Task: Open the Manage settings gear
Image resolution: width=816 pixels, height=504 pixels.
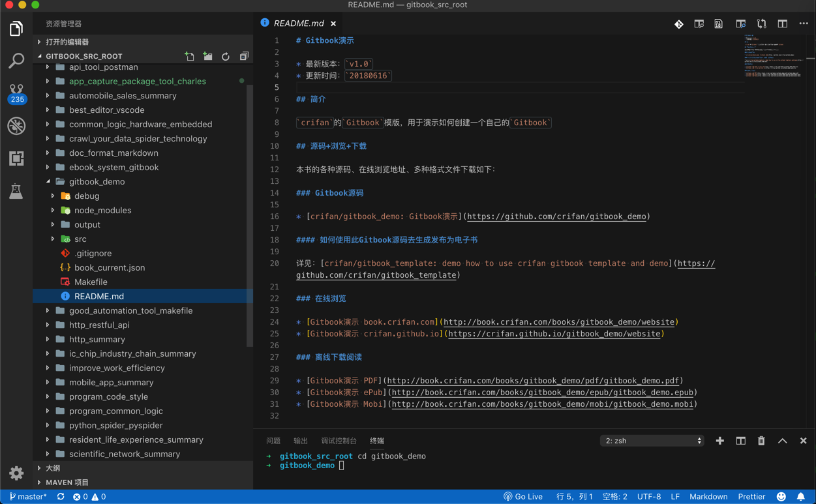Action: (x=16, y=473)
